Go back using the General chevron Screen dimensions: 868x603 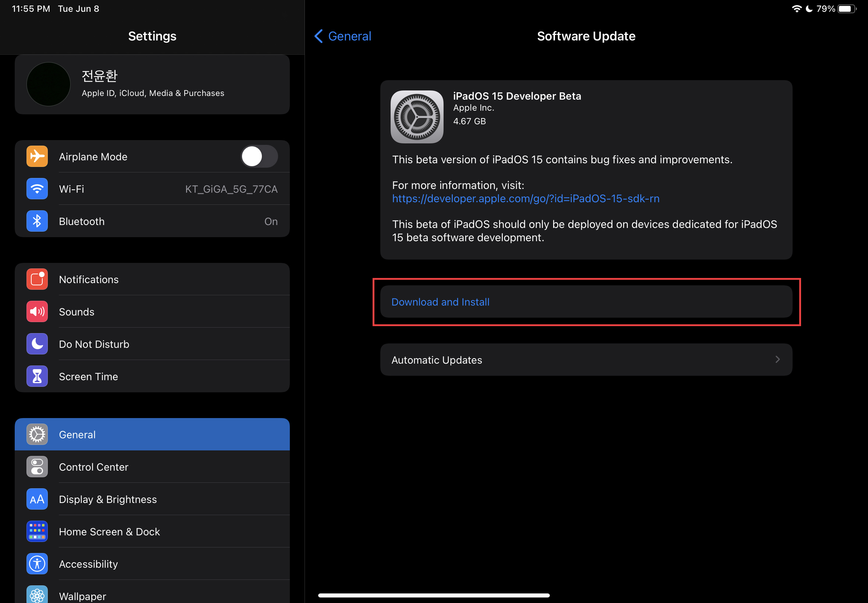[x=319, y=36]
